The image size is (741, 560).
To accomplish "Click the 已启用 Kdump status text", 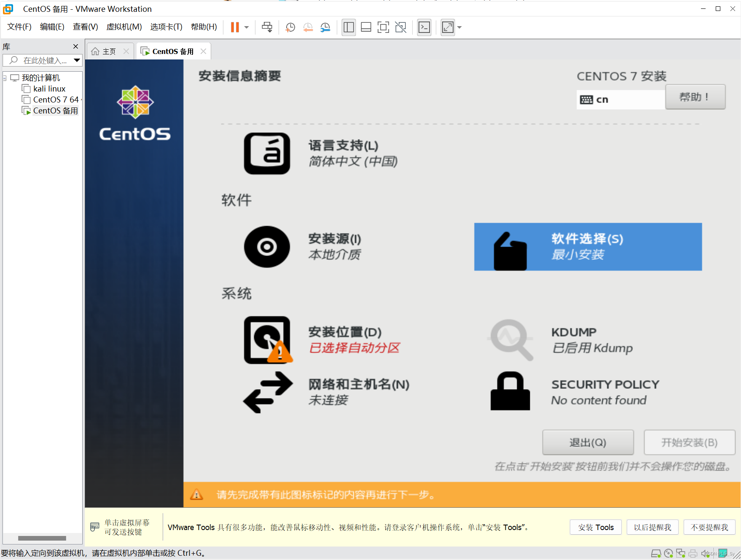I will [x=592, y=348].
